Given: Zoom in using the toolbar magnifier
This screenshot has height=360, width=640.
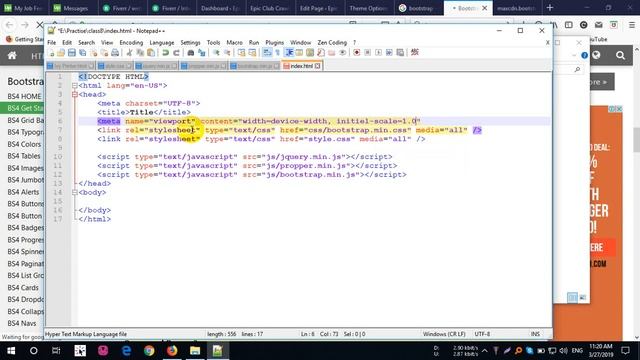Looking at the screenshot, I should (x=216, y=52).
